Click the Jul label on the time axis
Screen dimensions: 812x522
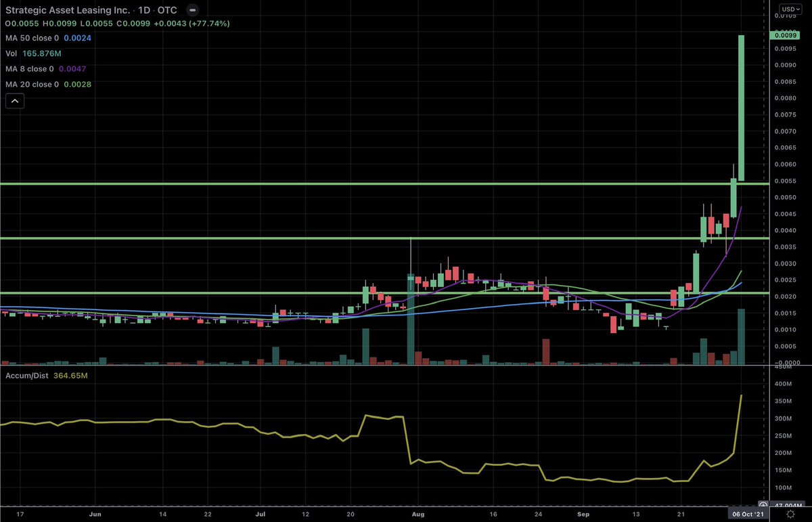click(261, 515)
